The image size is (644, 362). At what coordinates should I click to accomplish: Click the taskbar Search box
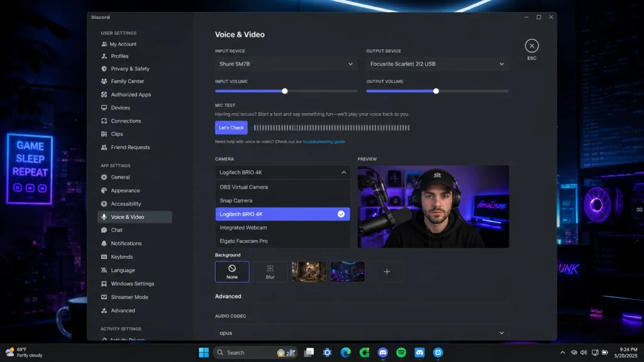[x=255, y=353]
